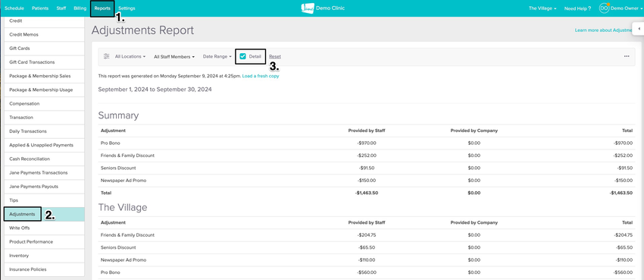Open Package & Membership Sales report

click(45, 76)
